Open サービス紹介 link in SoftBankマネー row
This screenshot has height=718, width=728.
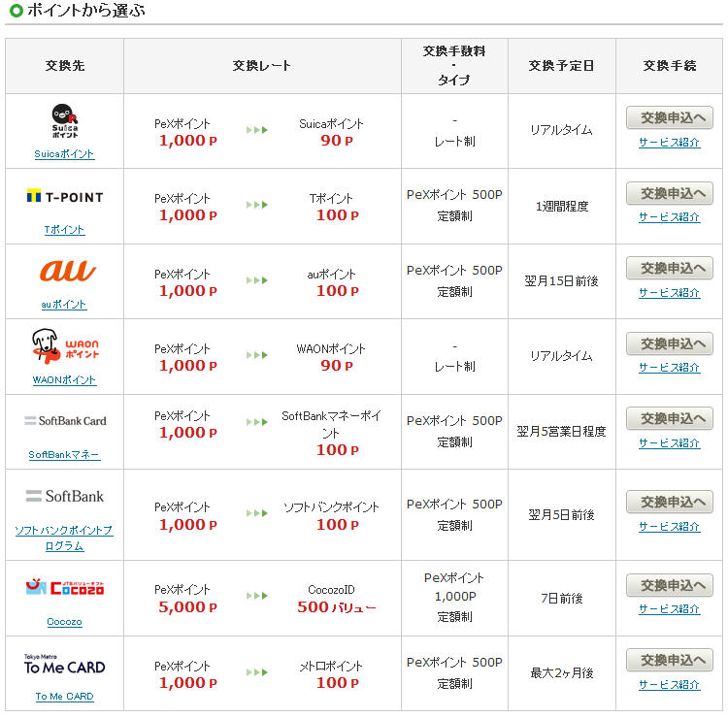(x=669, y=443)
